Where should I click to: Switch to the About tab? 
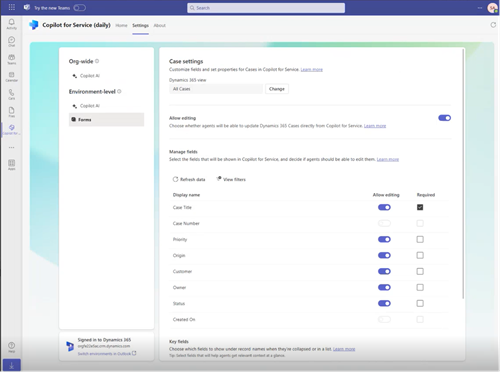click(x=159, y=25)
